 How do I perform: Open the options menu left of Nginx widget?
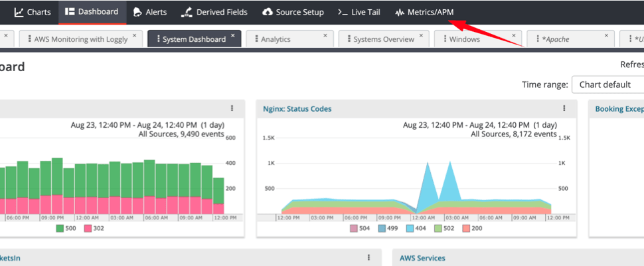232,108
